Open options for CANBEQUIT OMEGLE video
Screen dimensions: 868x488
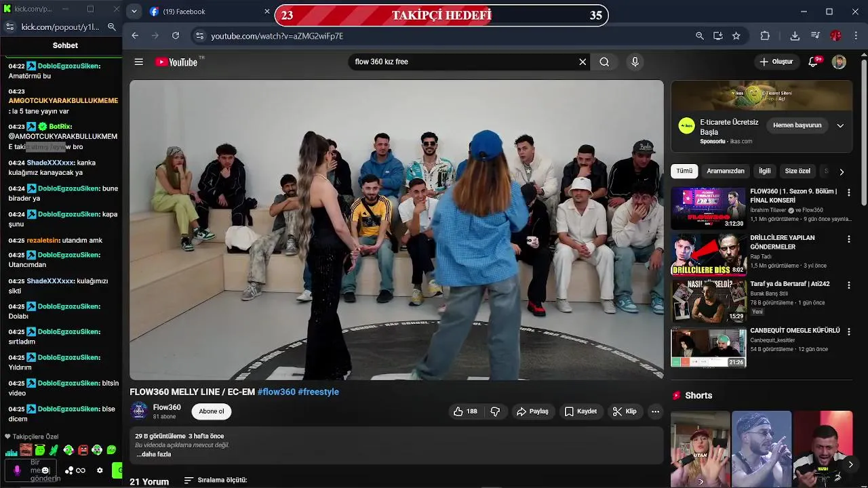(848, 331)
